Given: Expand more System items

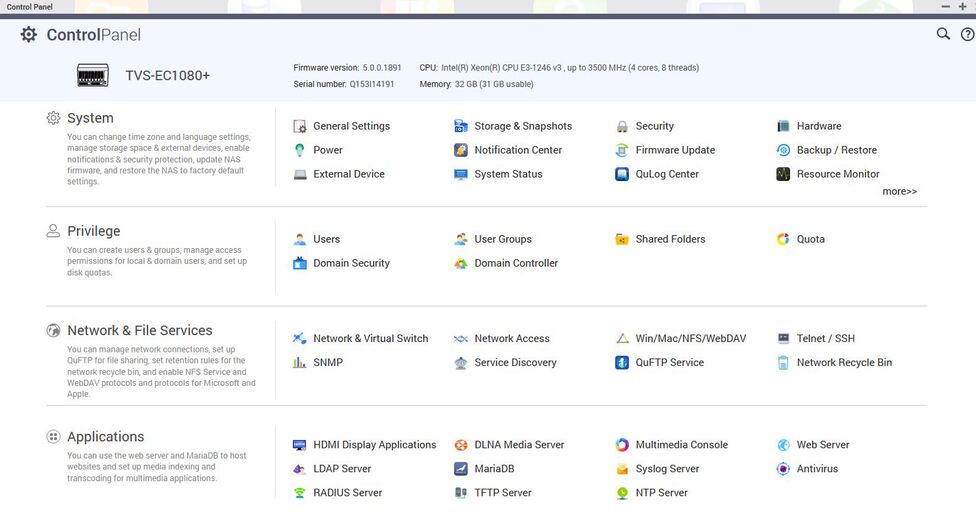Looking at the screenshot, I should point(899,191).
